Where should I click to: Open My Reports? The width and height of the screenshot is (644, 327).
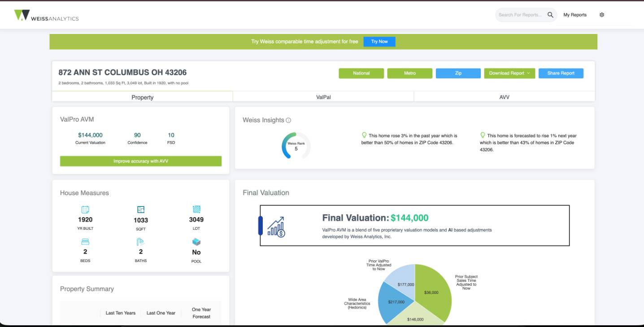point(575,15)
